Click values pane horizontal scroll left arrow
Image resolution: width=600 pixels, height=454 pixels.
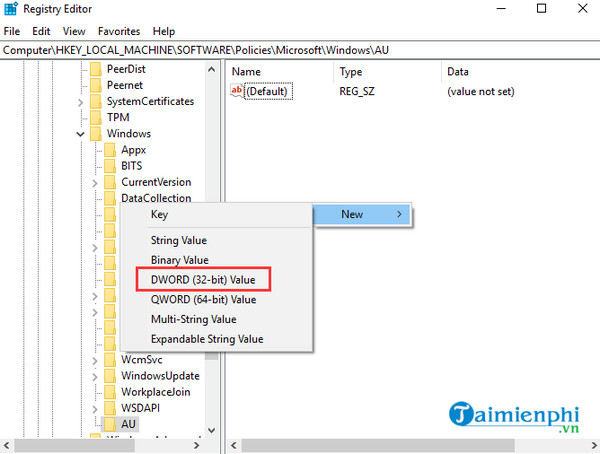(233, 445)
